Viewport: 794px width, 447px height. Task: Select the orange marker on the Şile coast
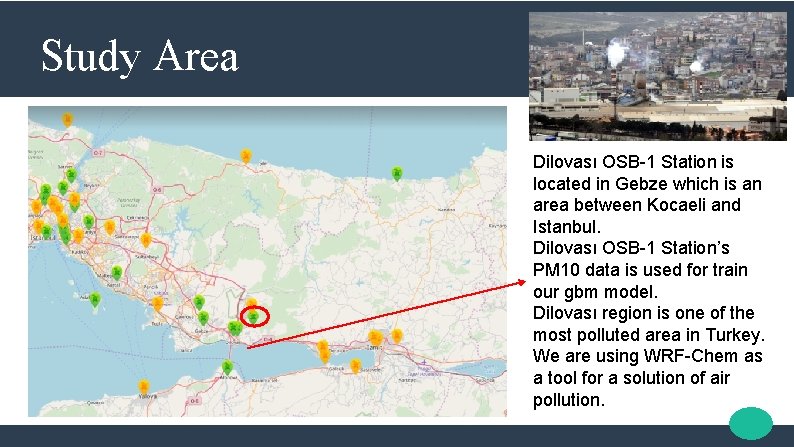[x=246, y=155]
